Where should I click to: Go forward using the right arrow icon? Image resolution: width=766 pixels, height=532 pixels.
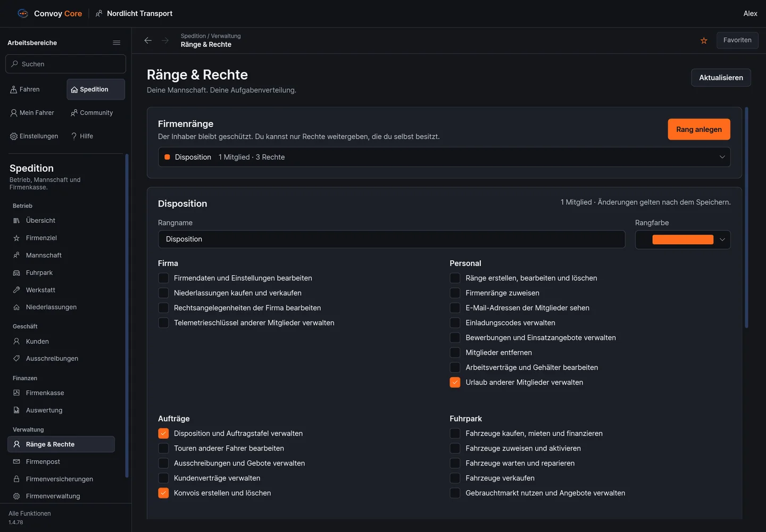pos(165,40)
